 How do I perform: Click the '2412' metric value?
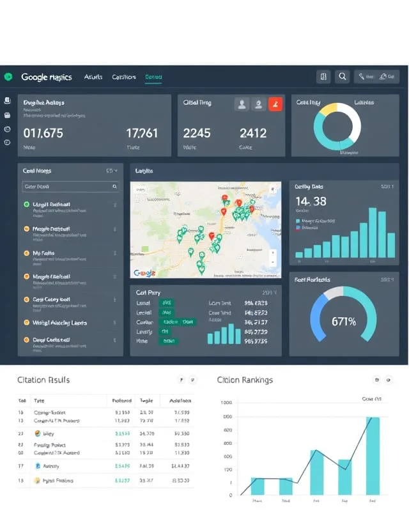253,133
